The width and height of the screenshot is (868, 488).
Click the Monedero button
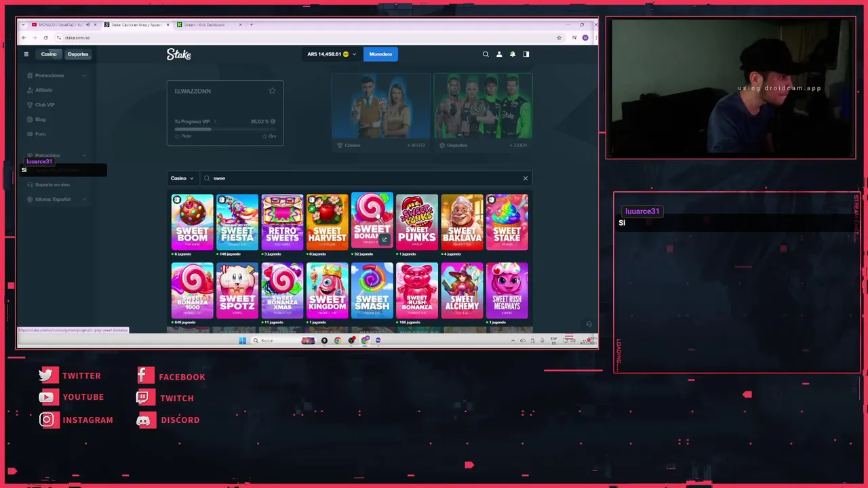[380, 54]
